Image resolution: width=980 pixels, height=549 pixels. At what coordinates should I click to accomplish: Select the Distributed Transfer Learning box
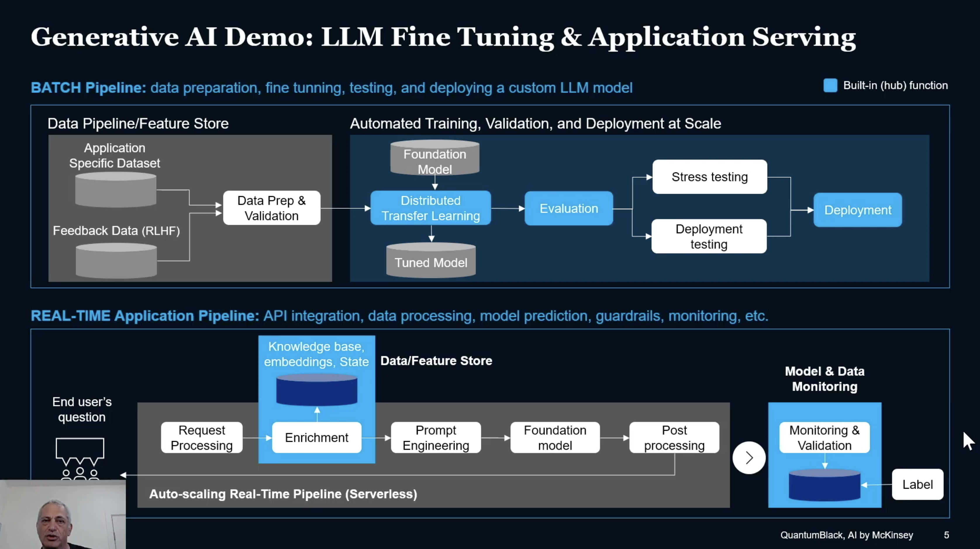(x=431, y=208)
